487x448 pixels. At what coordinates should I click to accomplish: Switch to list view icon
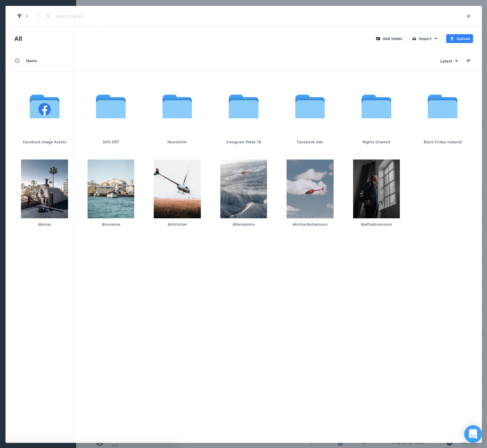[x=468, y=61]
